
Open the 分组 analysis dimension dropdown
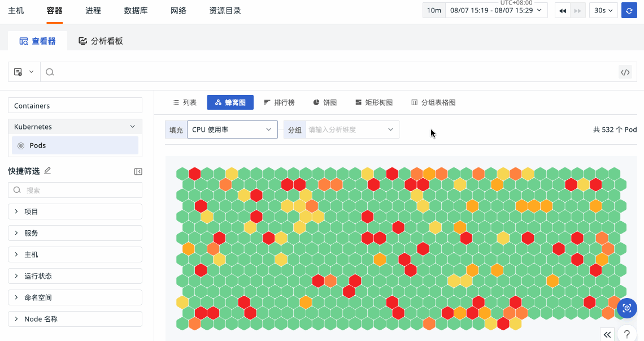pyautogui.click(x=351, y=130)
